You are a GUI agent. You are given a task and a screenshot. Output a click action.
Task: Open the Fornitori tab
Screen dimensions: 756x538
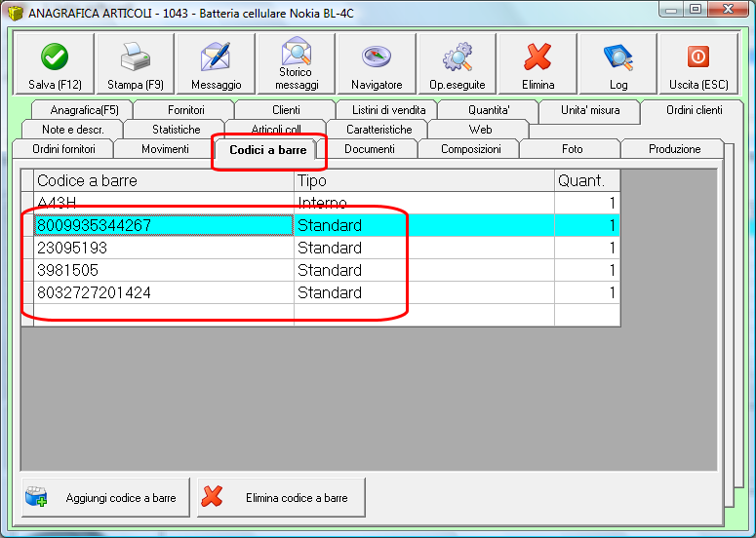(x=183, y=110)
